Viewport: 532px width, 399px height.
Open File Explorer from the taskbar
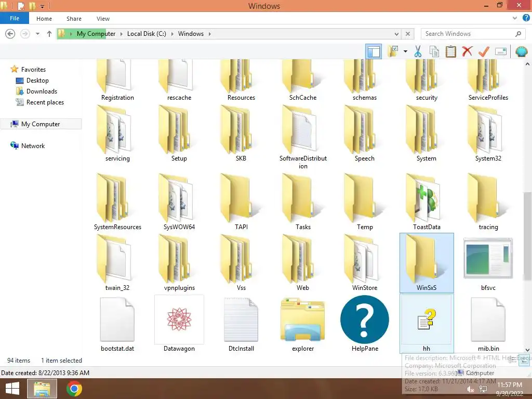(42, 389)
